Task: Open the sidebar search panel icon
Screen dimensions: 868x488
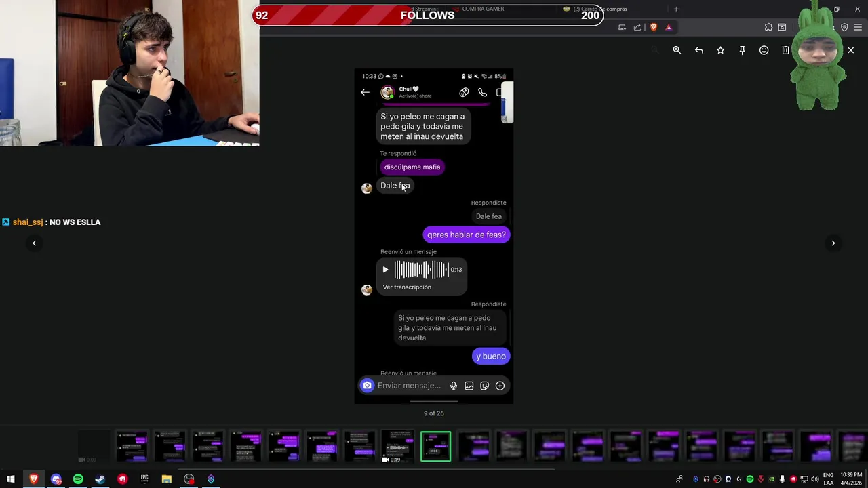Action: click(x=782, y=27)
